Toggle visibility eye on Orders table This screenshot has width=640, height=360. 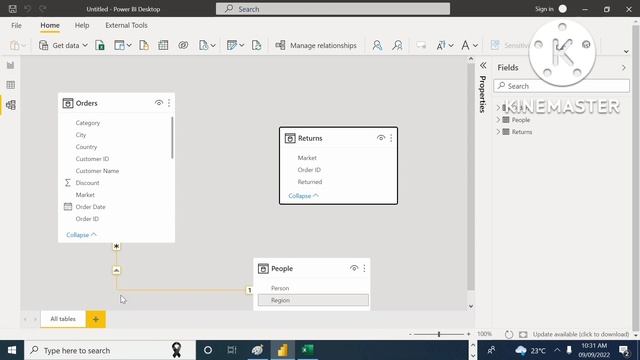pyautogui.click(x=159, y=103)
